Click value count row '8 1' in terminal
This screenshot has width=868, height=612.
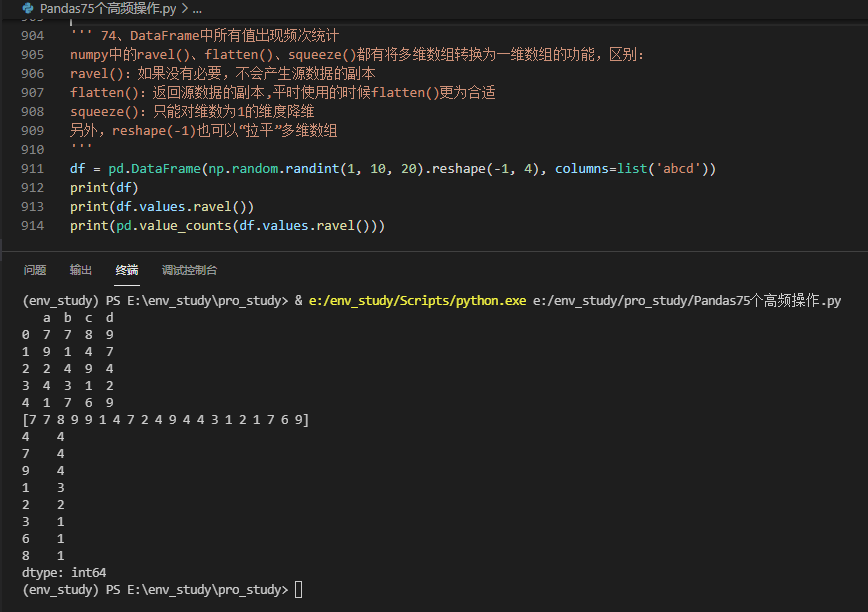43,556
